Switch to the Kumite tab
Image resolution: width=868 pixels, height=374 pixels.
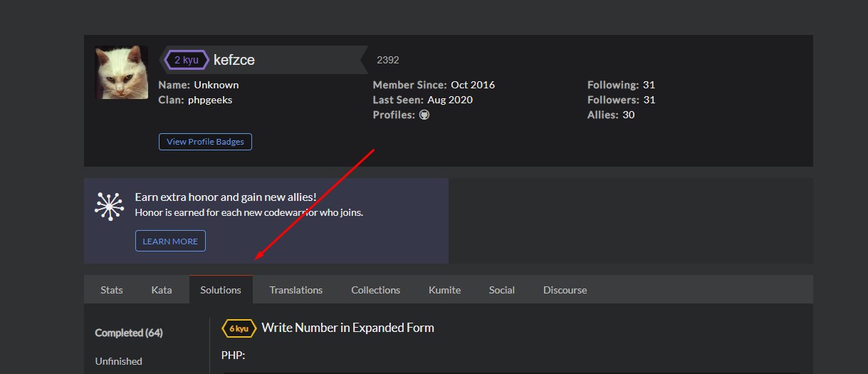[444, 290]
